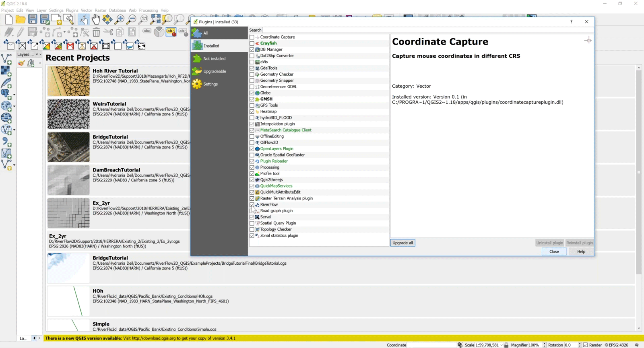Viewport: 644px width, 348px height.
Task: Select the All tab in Plugins dialog
Action: 219,33
